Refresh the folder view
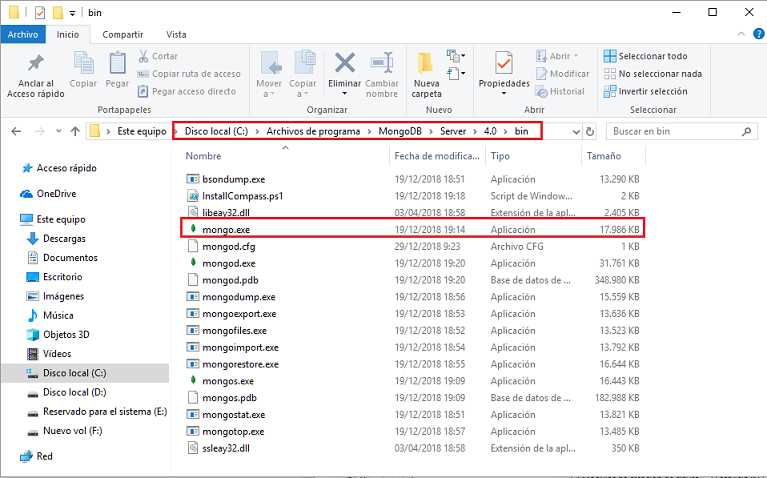767x478 pixels. point(590,132)
